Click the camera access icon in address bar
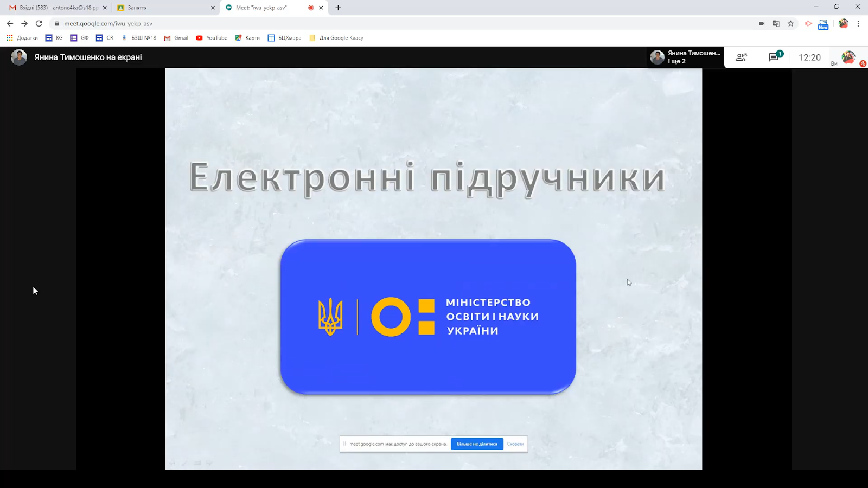 coord(762,23)
